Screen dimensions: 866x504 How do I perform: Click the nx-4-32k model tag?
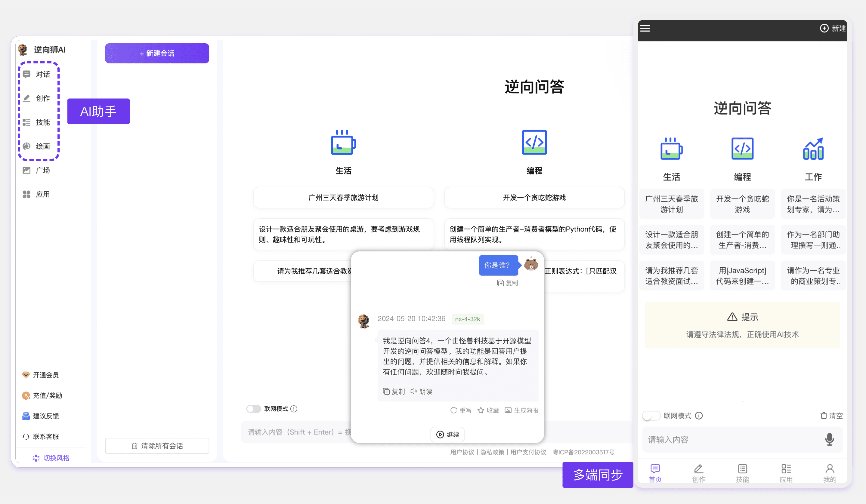point(467,319)
